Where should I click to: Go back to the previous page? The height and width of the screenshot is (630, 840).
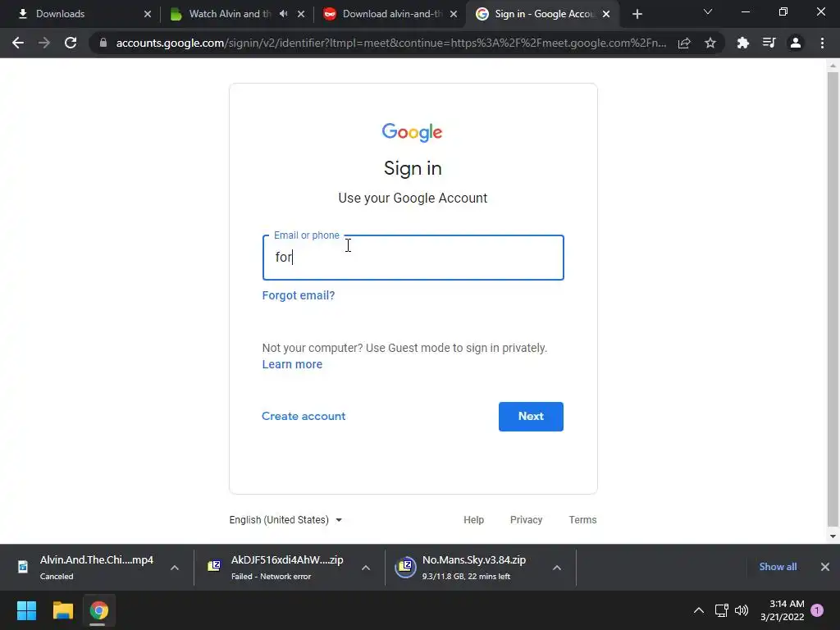point(18,43)
